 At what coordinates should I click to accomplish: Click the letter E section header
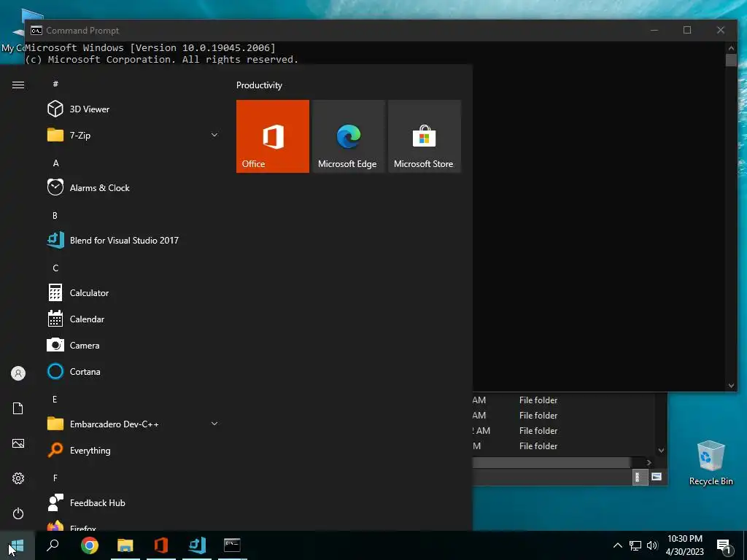click(x=55, y=399)
